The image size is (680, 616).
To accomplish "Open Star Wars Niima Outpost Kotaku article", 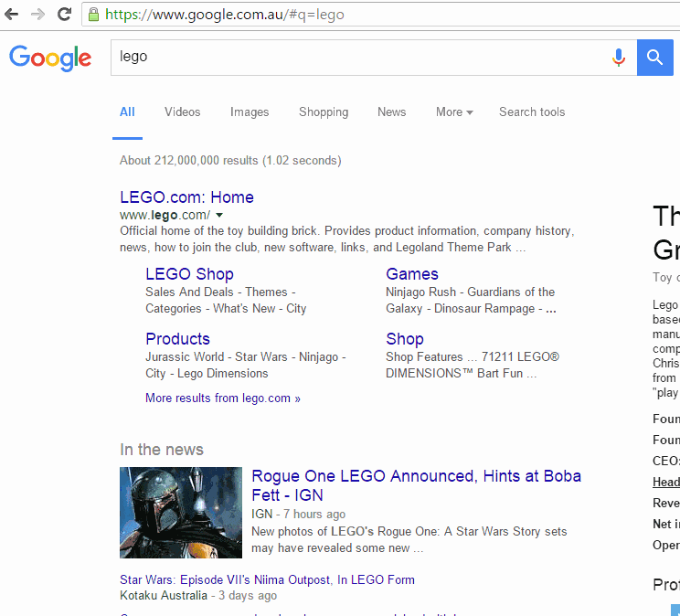I will pos(267,579).
